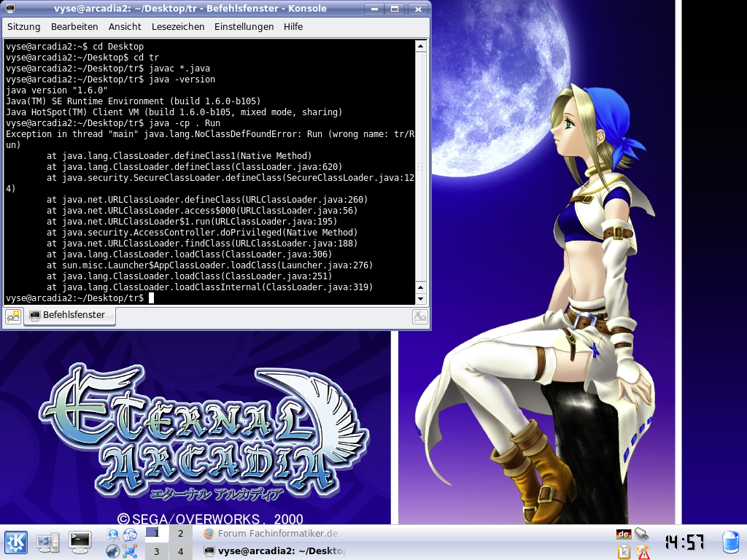This screenshot has width=747, height=560.
Task: Click the terminal scrollbar bottom down arrow
Action: tap(420, 299)
